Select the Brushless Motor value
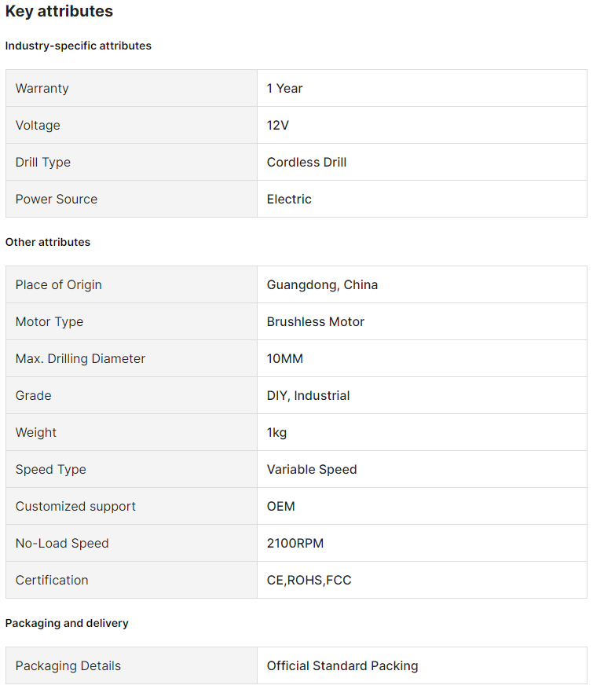This screenshot has width=593, height=700. point(316,321)
